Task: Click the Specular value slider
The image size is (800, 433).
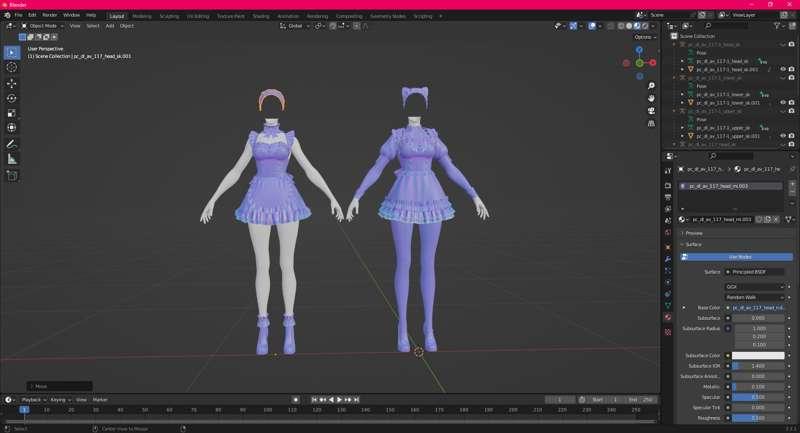Action: [x=758, y=397]
